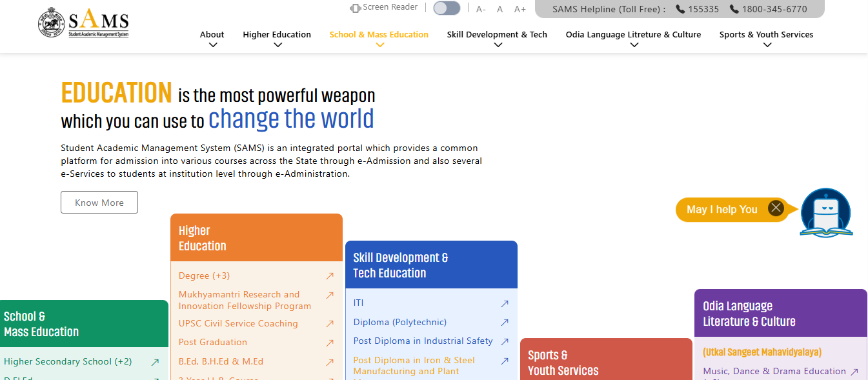Viewport: 868px width, 380px height.
Task: Click purple Odia Language Literature & Culture header
Action: click(x=781, y=314)
